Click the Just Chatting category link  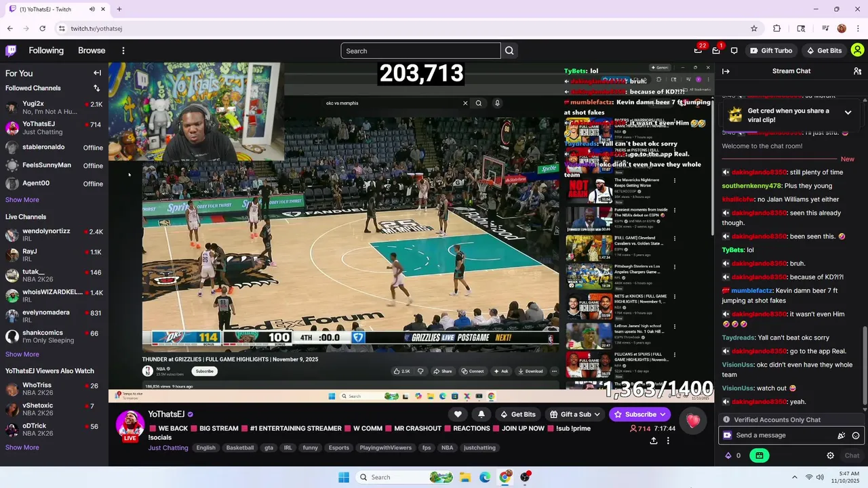(168, 448)
